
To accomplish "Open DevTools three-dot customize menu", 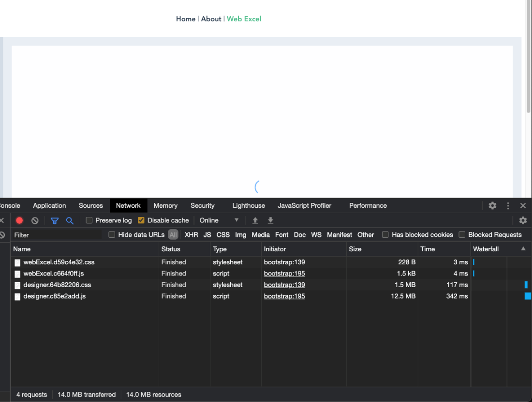I will (508, 205).
